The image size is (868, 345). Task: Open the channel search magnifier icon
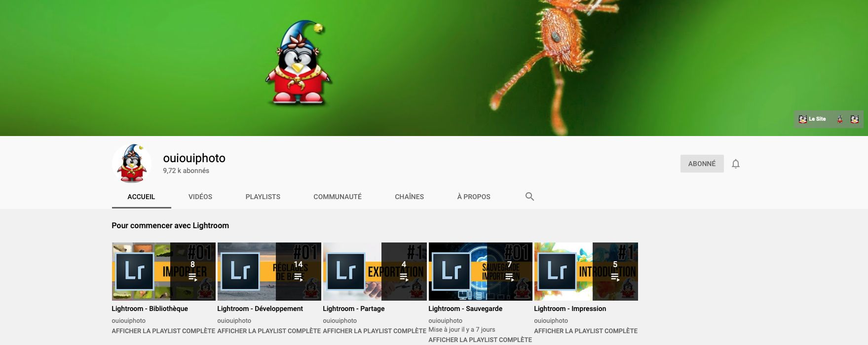click(529, 196)
